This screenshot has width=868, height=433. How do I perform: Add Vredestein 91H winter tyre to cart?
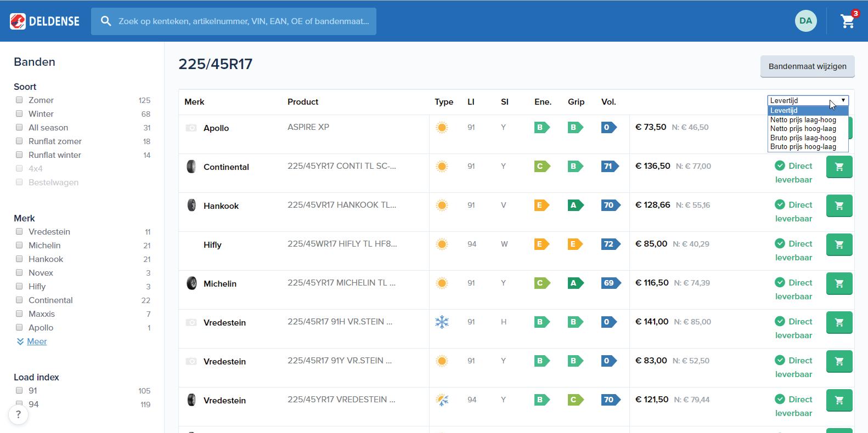839,322
